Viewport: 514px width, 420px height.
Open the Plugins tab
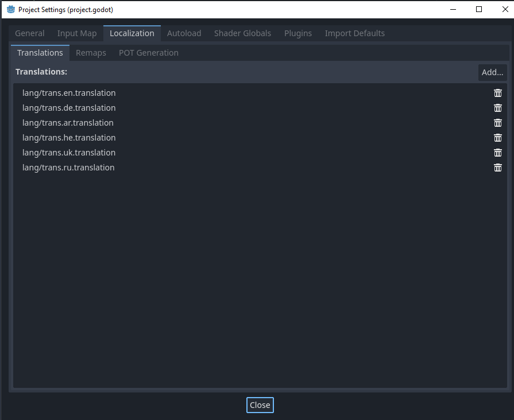pos(298,33)
